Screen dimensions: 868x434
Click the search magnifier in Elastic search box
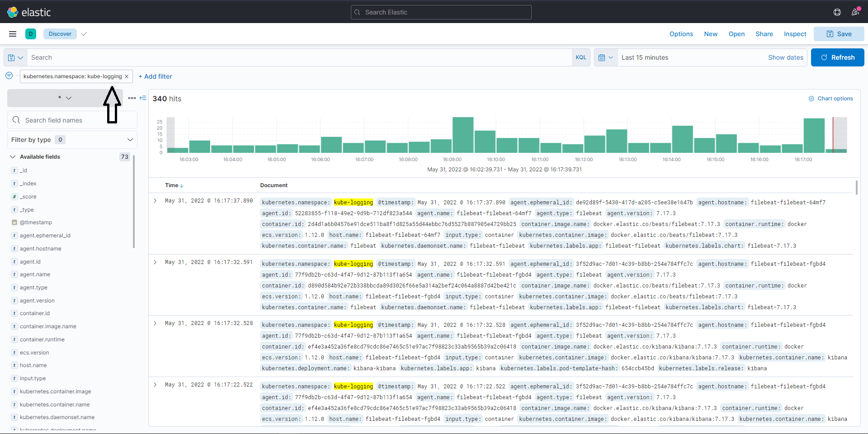click(x=358, y=12)
